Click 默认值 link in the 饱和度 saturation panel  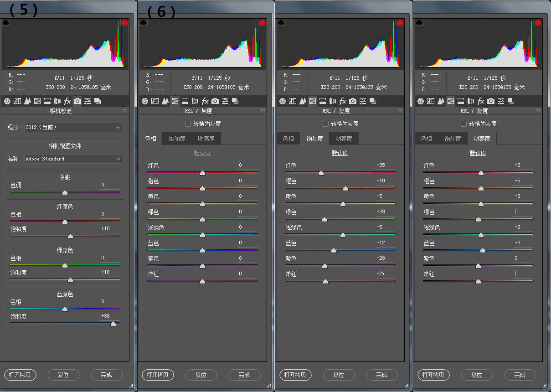point(340,153)
